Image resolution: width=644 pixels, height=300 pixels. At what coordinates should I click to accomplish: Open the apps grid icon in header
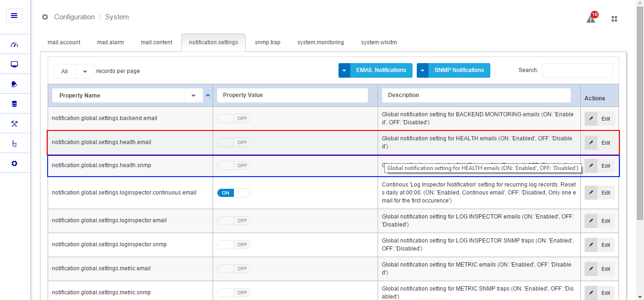614,19
